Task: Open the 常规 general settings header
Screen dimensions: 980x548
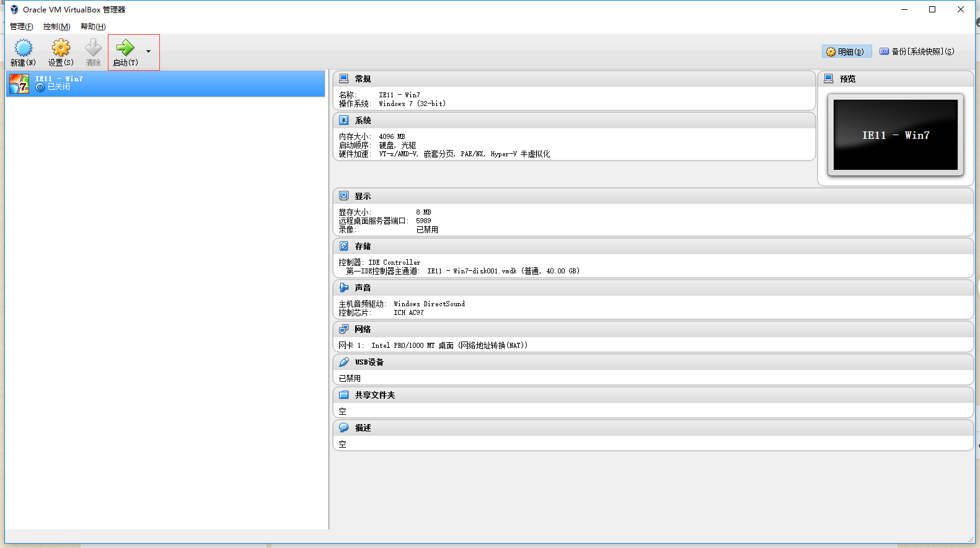Action: (575, 79)
